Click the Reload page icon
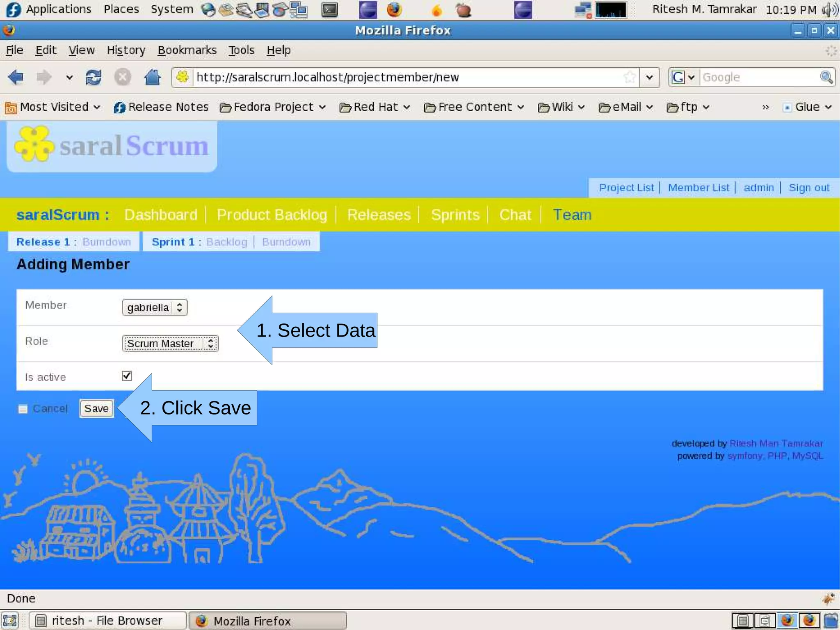 [94, 77]
